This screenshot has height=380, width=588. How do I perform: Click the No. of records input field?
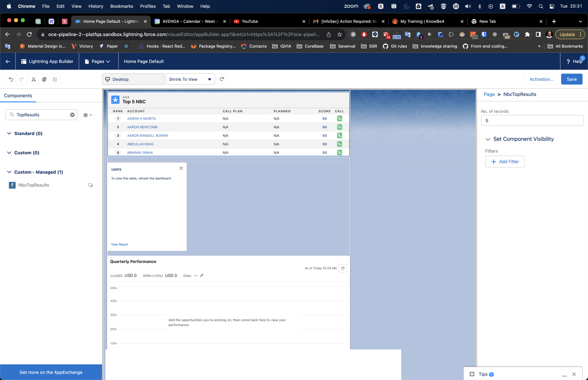click(532, 120)
